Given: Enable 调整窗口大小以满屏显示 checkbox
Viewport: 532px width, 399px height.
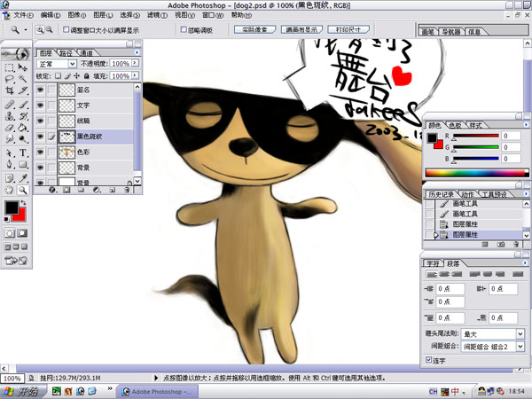Looking at the screenshot, I should [66, 30].
